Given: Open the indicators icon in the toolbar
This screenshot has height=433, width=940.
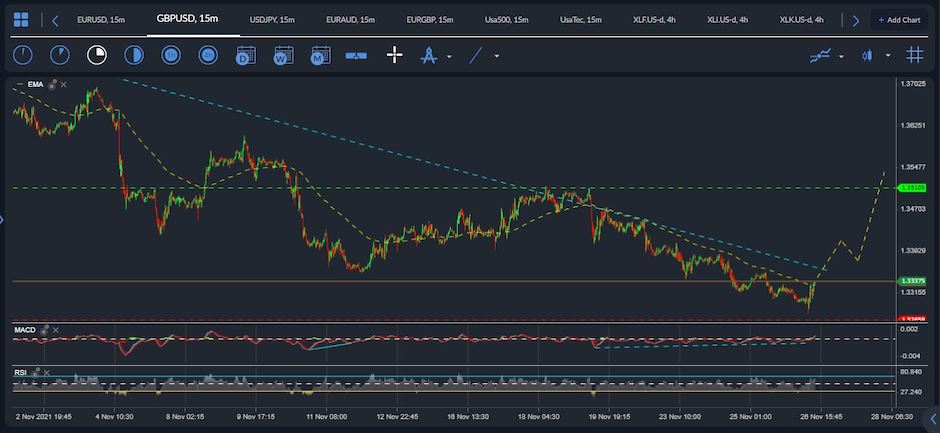Looking at the screenshot, I should click(x=820, y=56).
